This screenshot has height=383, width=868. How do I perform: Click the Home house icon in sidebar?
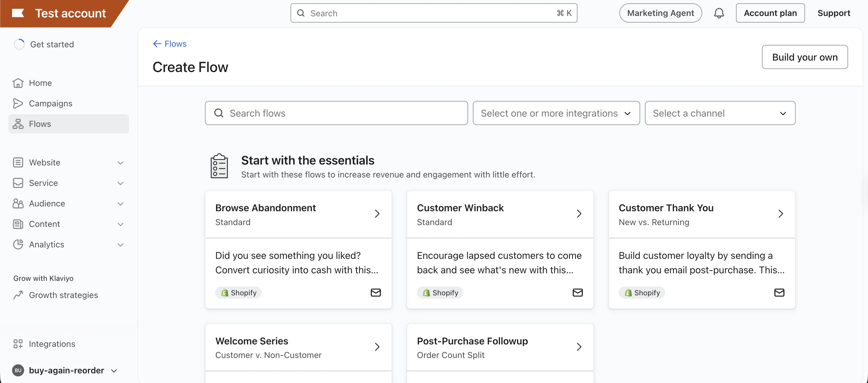(x=18, y=83)
